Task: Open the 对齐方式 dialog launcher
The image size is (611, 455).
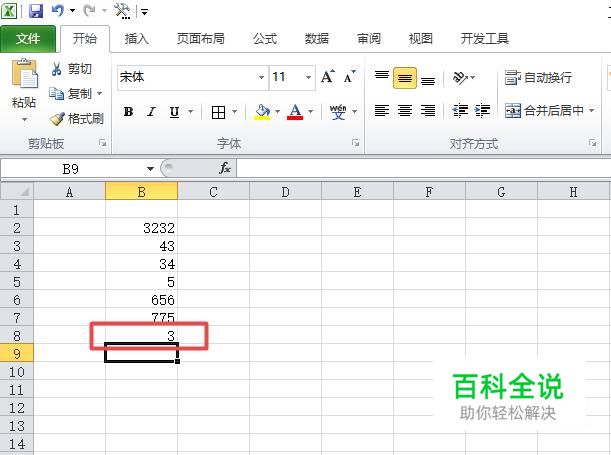Action: [x=593, y=143]
